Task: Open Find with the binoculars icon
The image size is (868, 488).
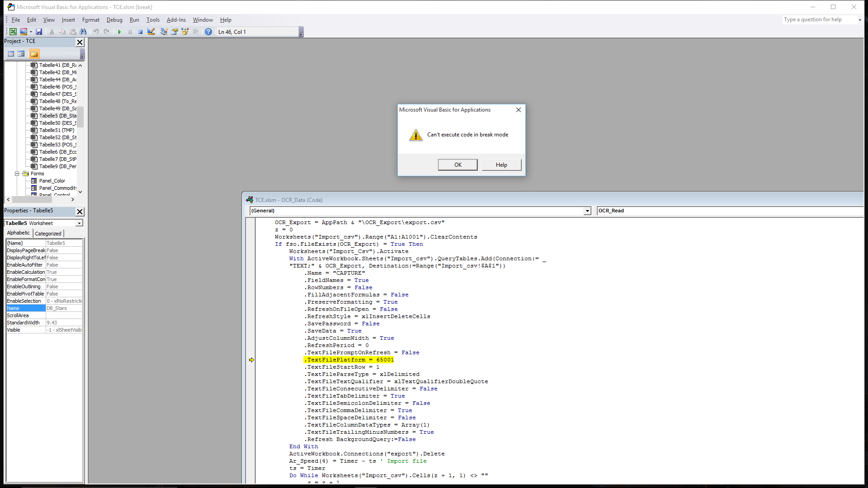Action: click(x=83, y=32)
